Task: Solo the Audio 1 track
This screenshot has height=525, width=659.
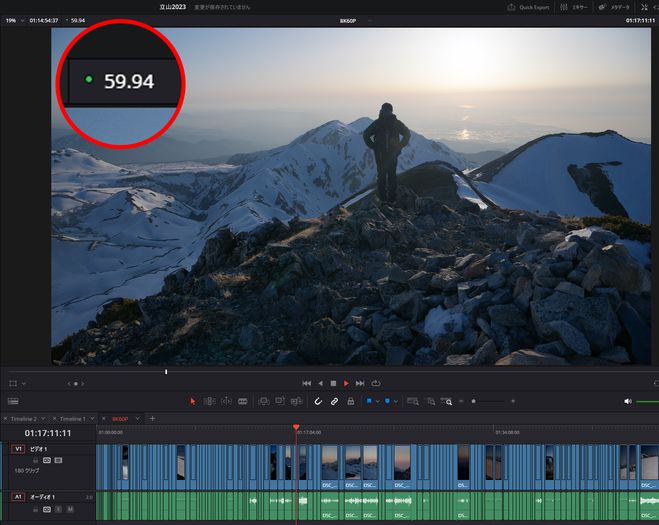Action: coord(58,509)
